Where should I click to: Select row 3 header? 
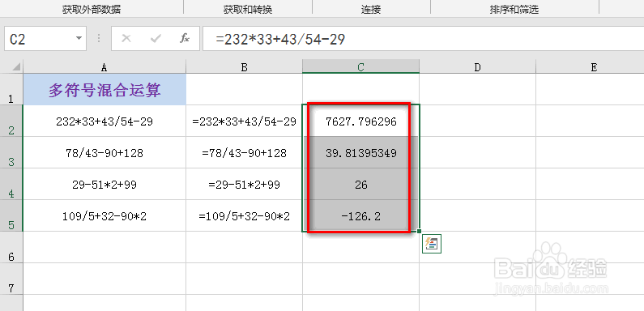click(11, 152)
